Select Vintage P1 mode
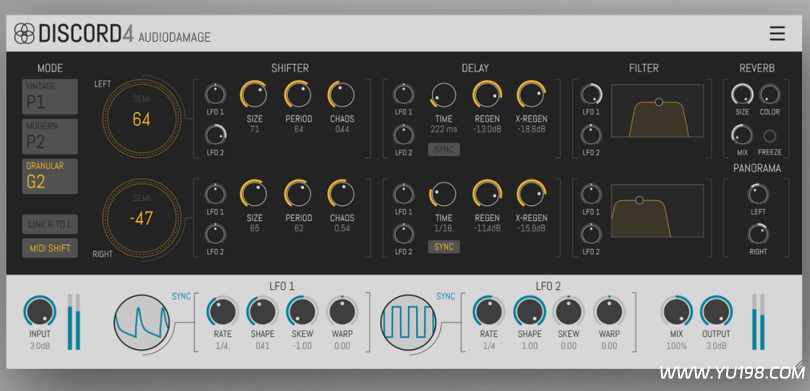The height and width of the screenshot is (391, 810). [50, 97]
